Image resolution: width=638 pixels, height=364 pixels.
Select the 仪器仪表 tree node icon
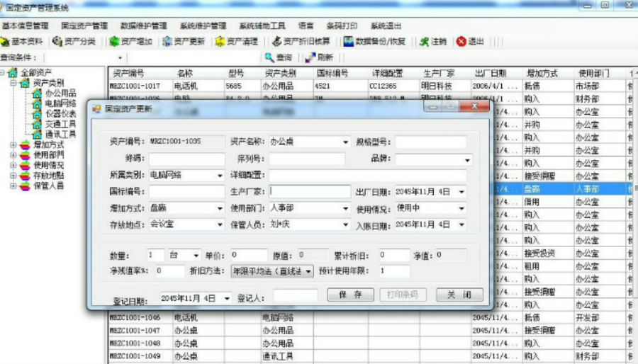point(37,114)
